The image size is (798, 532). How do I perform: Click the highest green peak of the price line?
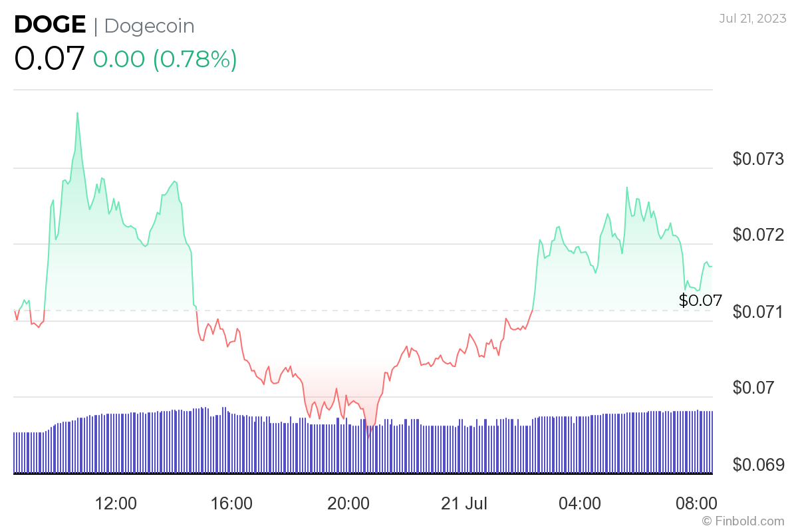(x=77, y=113)
